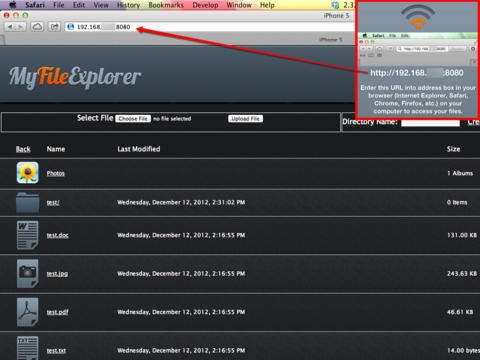Screen dimensions: 480x360
Task: Click the Safari back arrow button
Action: coord(10,27)
